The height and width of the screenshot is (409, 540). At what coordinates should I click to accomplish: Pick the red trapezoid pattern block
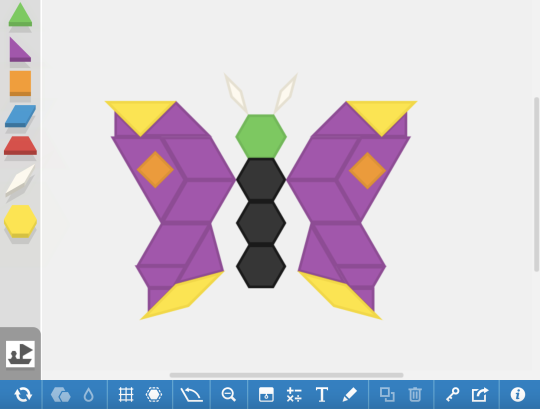(x=20, y=146)
